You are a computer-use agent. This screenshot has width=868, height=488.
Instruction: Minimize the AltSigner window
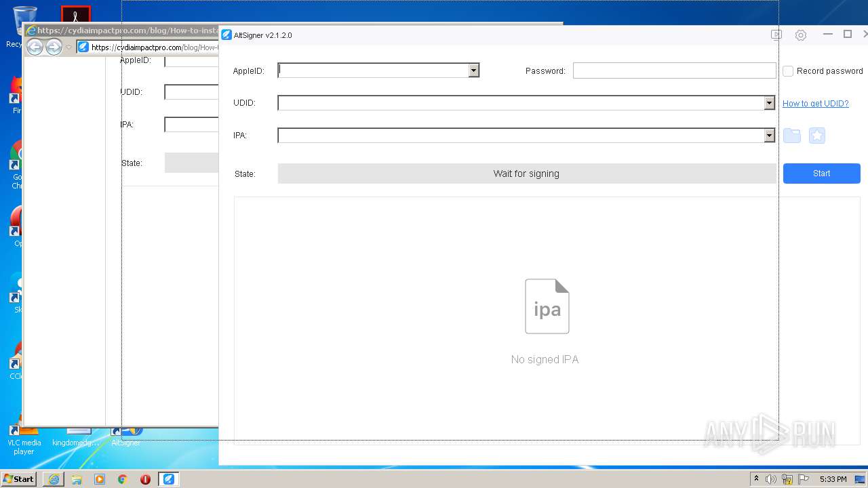tap(827, 34)
